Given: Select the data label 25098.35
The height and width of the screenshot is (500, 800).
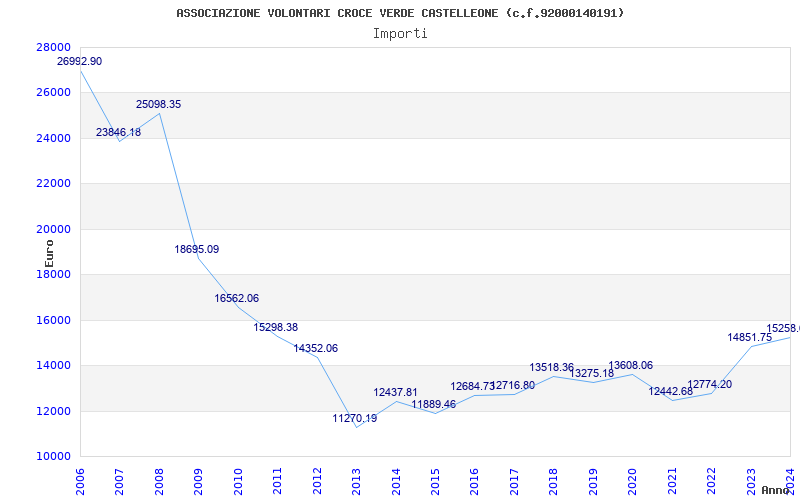Looking at the screenshot, I should point(158,104).
